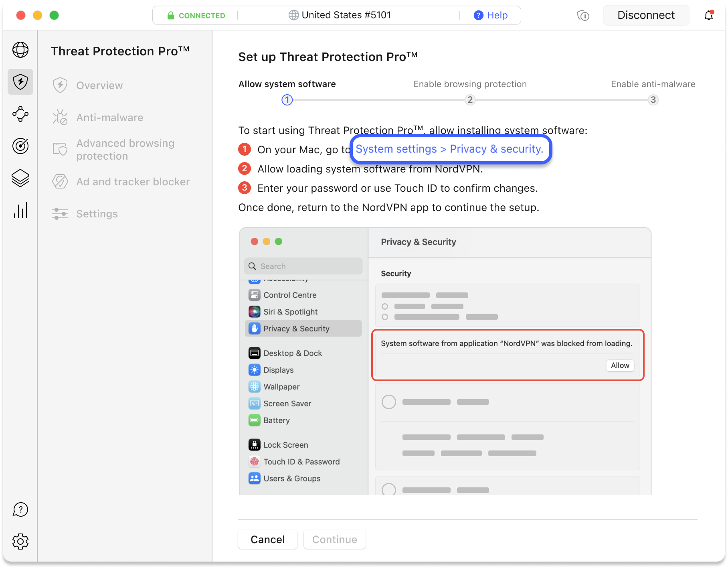Open System settings > Privacy & security link
The image size is (728, 568).
pos(449,149)
